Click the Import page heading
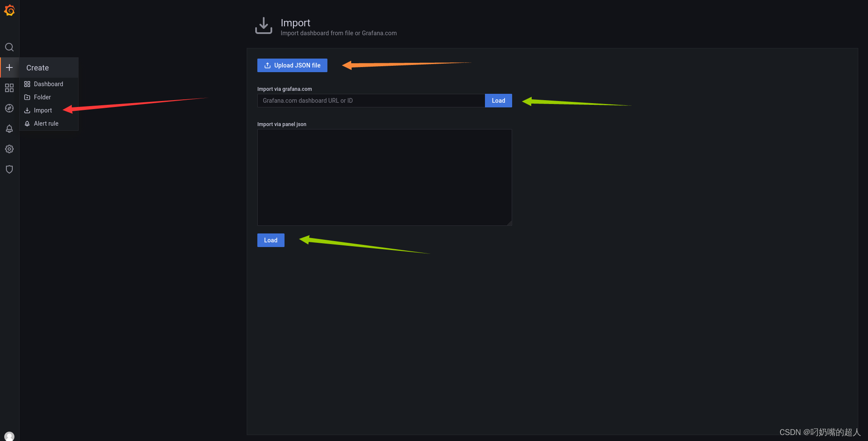This screenshot has height=441, width=868. [296, 23]
